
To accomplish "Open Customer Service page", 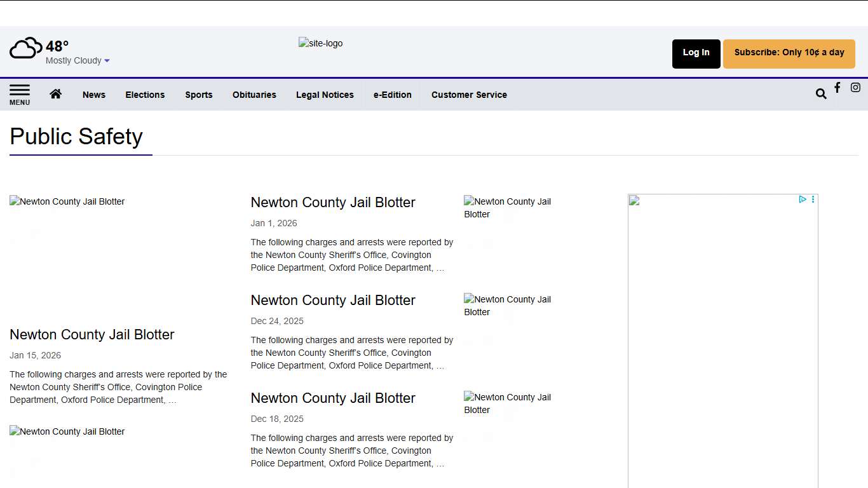I will (469, 94).
